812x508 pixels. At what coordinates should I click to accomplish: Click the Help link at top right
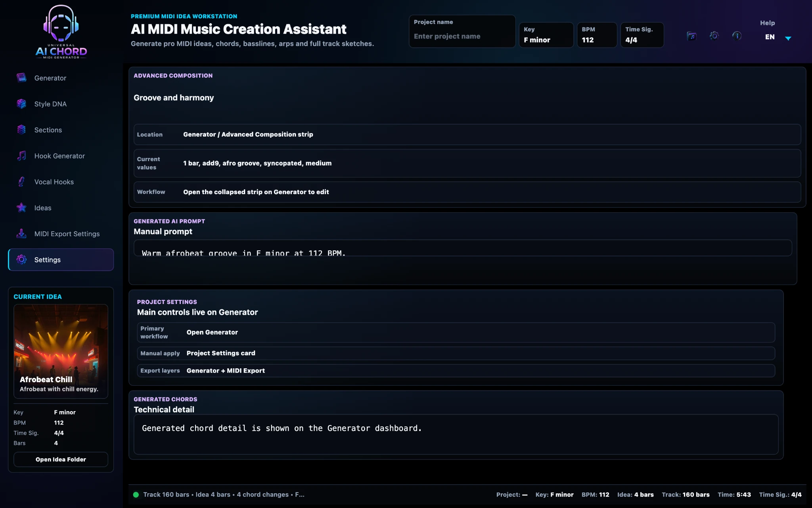[x=767, y=23]
